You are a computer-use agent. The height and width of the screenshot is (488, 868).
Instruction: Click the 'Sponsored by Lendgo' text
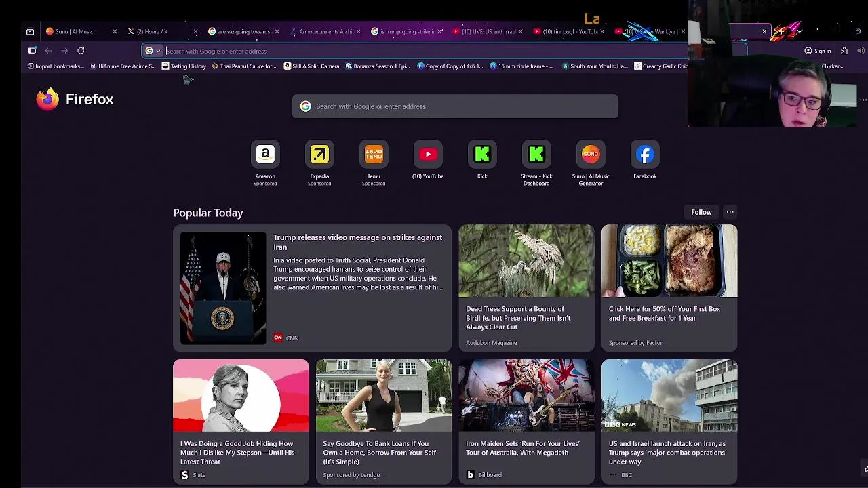(x=351, y=475)
